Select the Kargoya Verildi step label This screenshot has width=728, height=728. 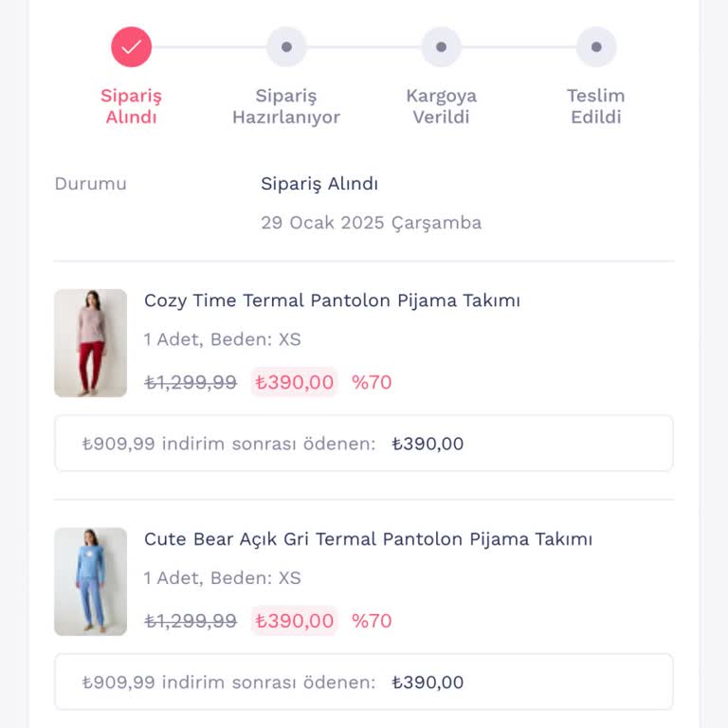click(x=441, y=106)
